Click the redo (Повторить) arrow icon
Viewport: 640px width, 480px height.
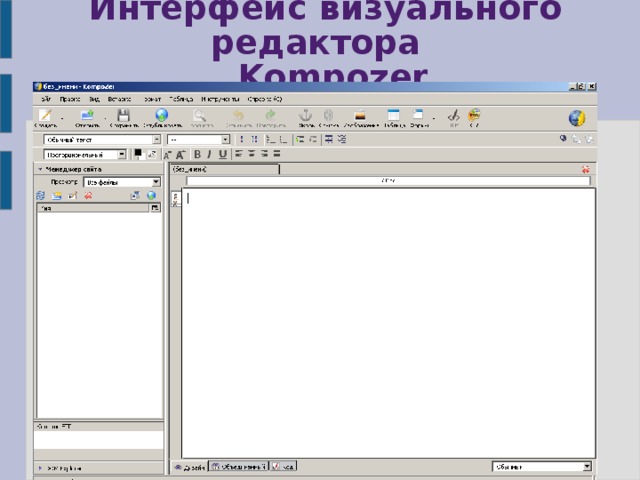270,115
